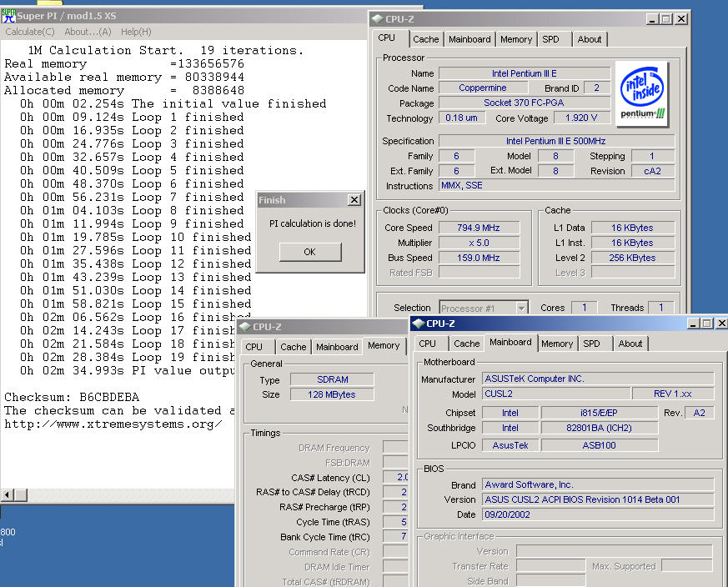The height and width of the screenshot is (587, 728).
Task: Close the Finish dialog with the X
Action: pos(354,199)
